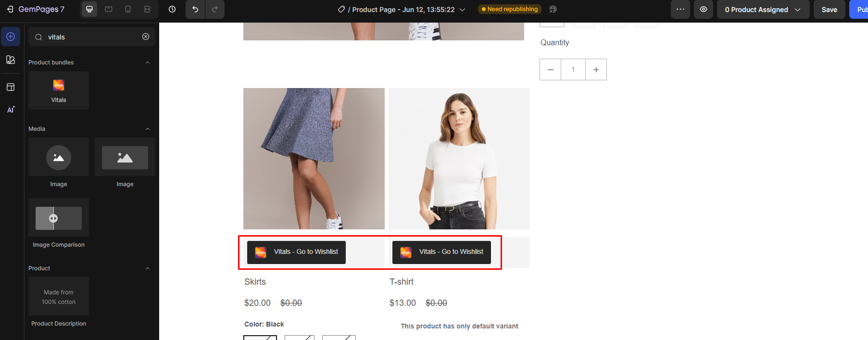Switch to mobile device view
The image size is (868, 340).
click(x=128, y=10)
